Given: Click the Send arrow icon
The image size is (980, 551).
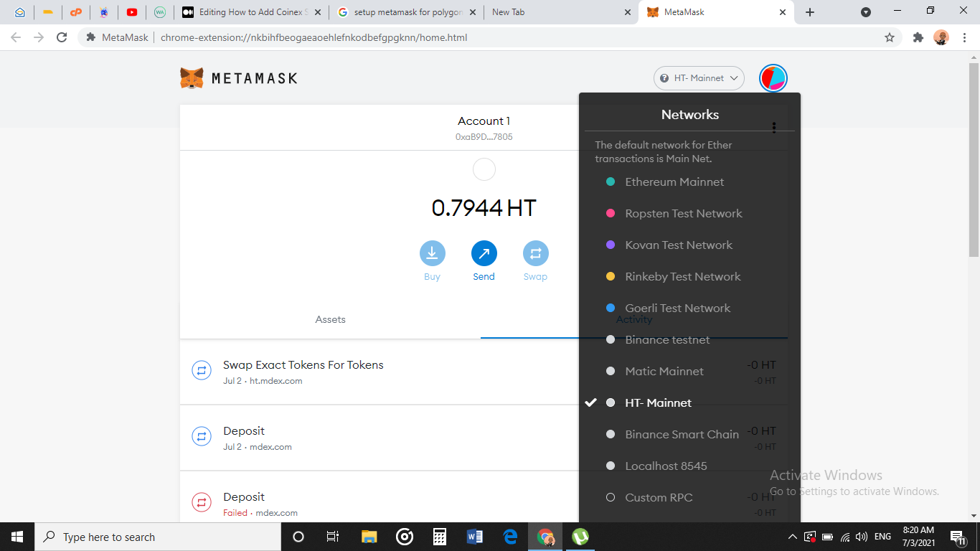Looking at the screenshot, I should pyautogui.click(x=484, y=253).
